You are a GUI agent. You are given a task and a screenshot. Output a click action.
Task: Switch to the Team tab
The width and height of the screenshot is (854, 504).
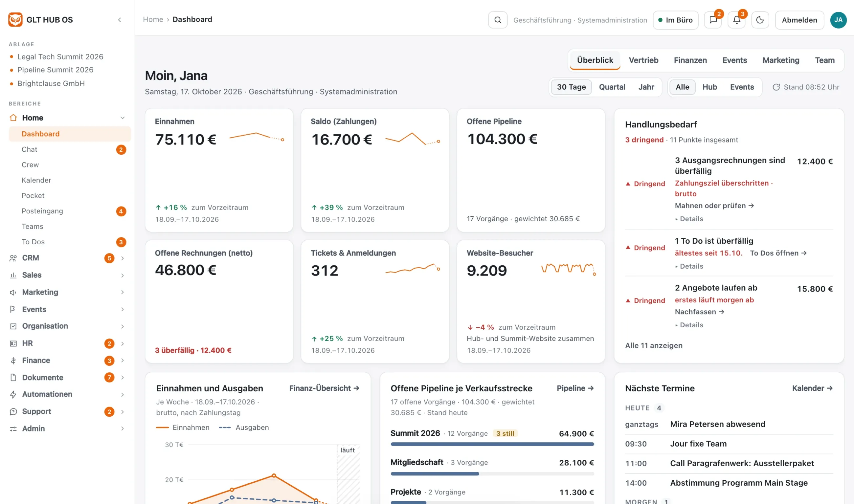coord(824,60)
